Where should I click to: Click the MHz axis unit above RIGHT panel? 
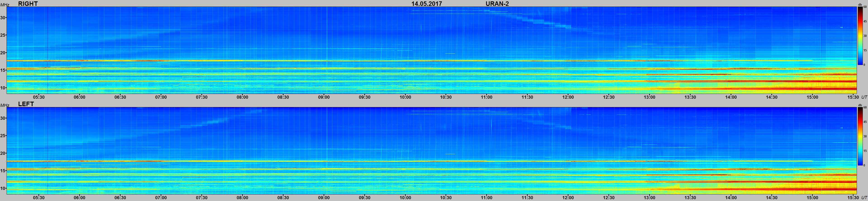pyautogui.click(x=4, y=5)
